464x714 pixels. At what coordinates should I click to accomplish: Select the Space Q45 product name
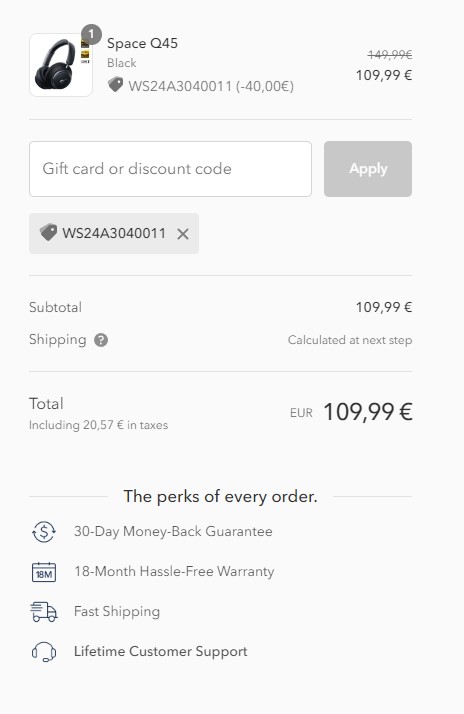click(142, 43)
